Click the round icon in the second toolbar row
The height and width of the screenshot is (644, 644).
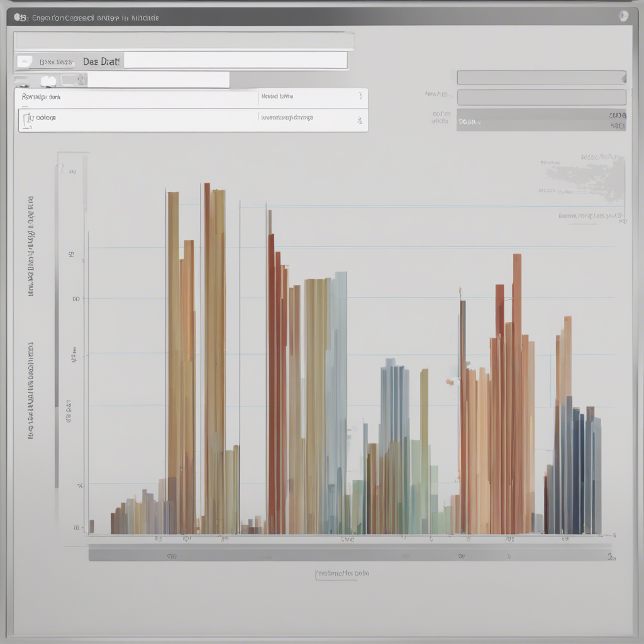click(x=48, y=81)
